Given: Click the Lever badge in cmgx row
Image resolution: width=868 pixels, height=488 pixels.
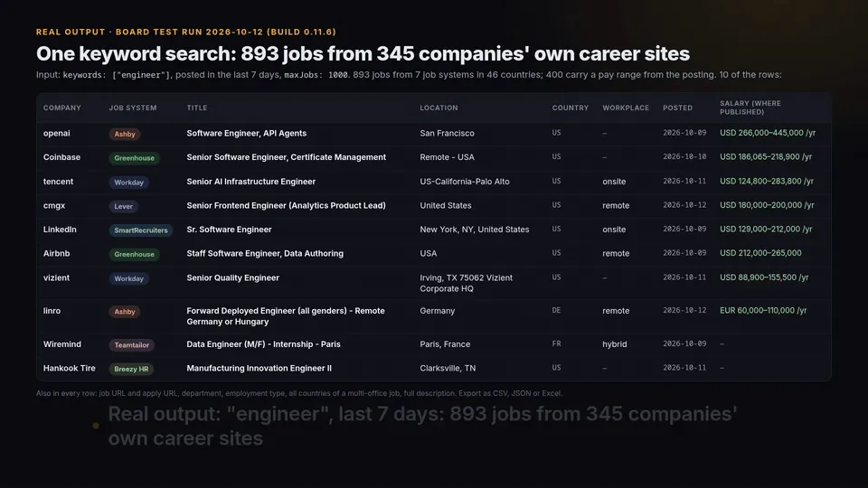Looking at the screenshot, I should pyautogui.click(x=124, y=206).
